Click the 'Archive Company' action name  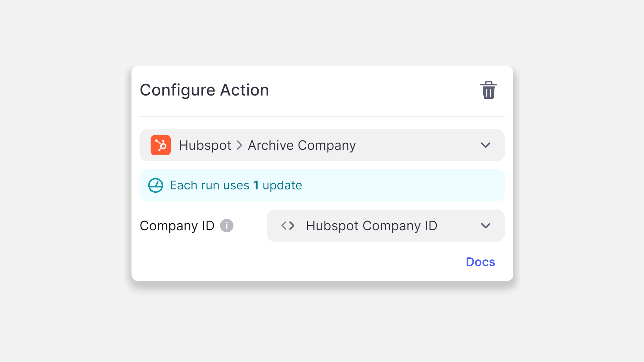[302, 145]
